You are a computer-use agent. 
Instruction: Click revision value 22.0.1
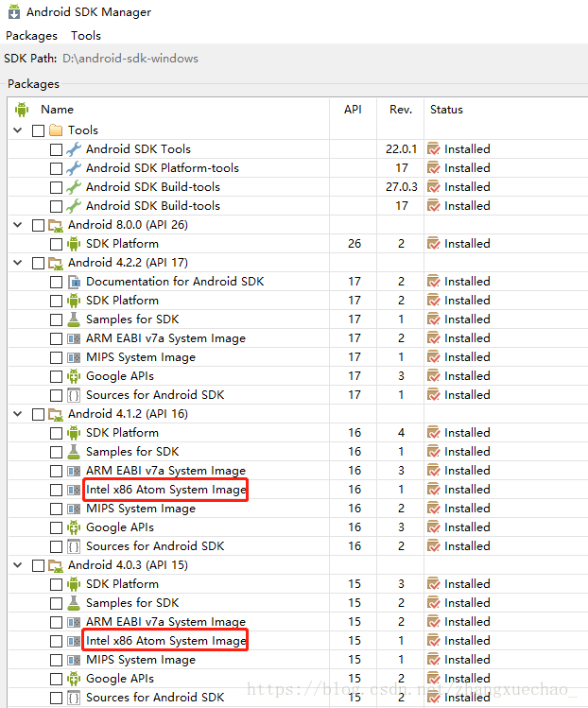tap(401, 149)
